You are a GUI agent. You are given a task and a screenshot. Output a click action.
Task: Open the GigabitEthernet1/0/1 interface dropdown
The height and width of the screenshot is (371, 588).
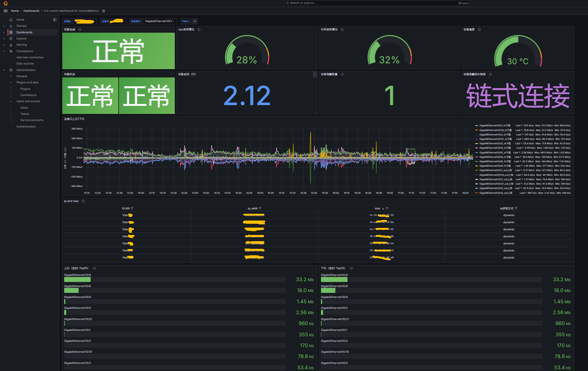coord(160,21)
